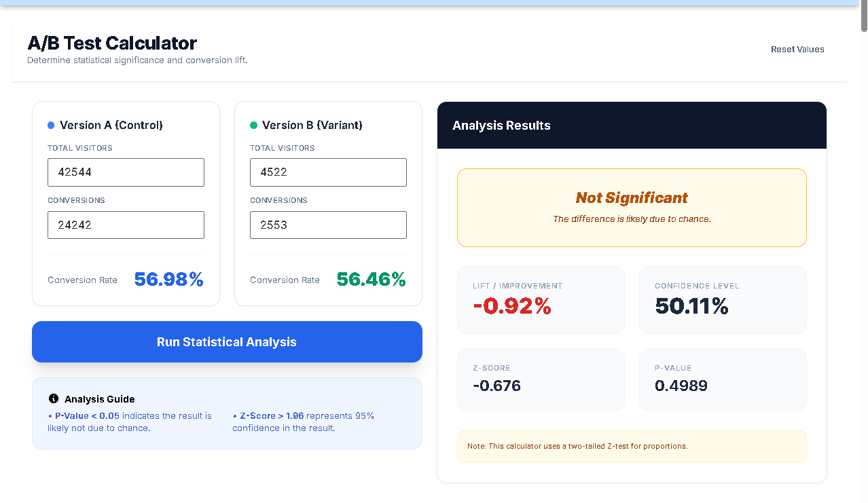Image resolution: width=868 pixels, height=503 pixels.
Task: Click the info icon beside Analysis Guide
Action: (54, 399)
